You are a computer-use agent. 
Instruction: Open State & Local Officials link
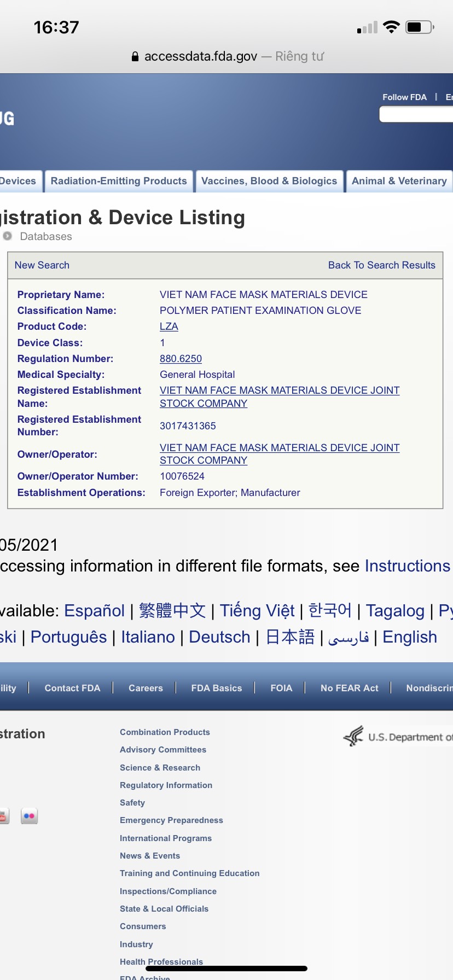click(164, 909)
